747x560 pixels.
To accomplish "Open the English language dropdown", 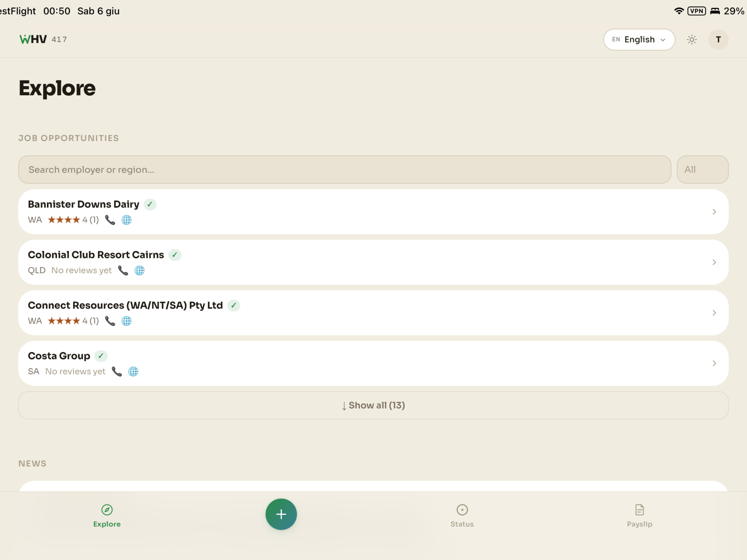I will (x=639, y=40).
